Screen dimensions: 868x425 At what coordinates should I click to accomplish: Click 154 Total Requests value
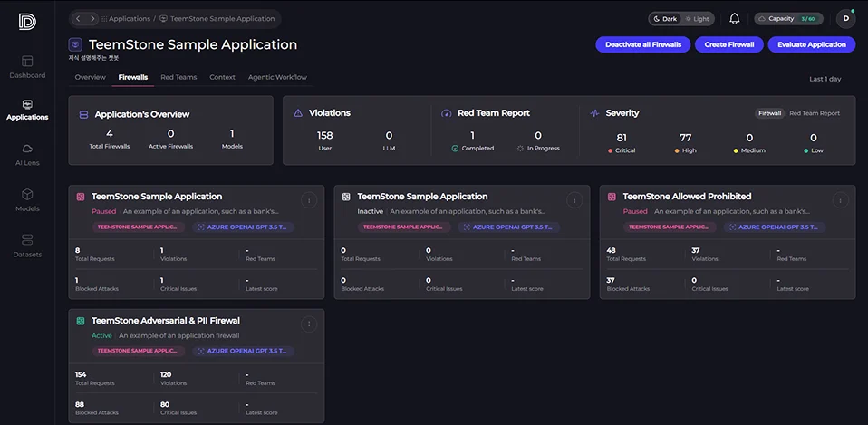81,374
